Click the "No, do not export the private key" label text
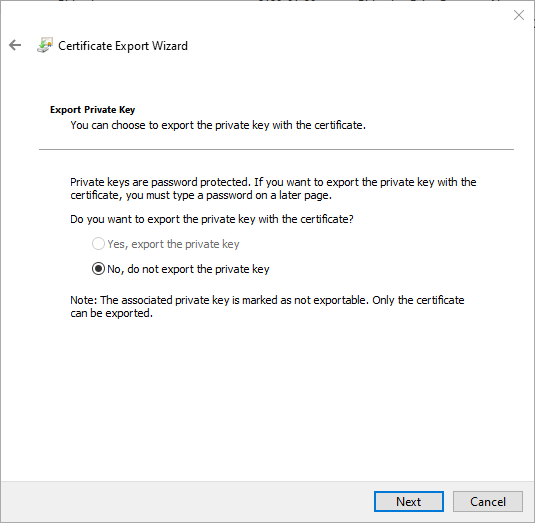 [188, 269]
